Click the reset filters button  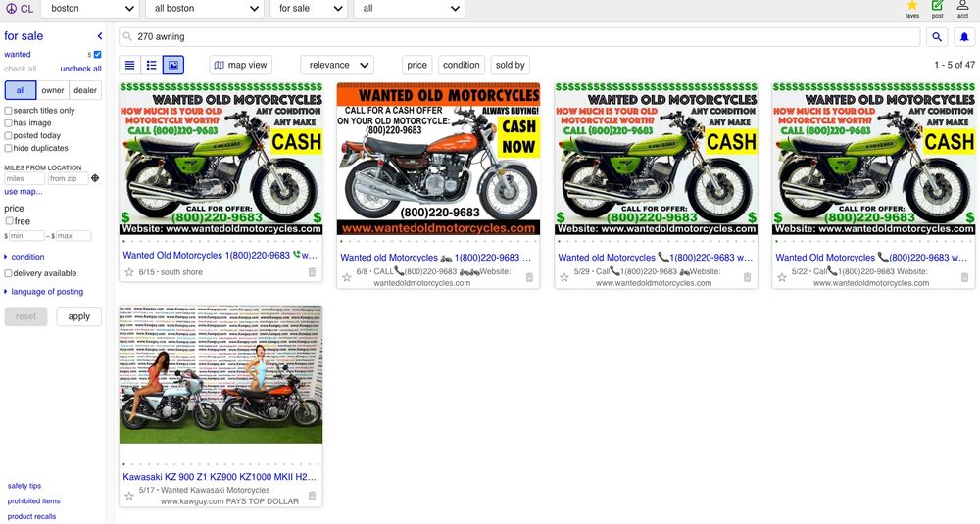[x=25, y=316]
